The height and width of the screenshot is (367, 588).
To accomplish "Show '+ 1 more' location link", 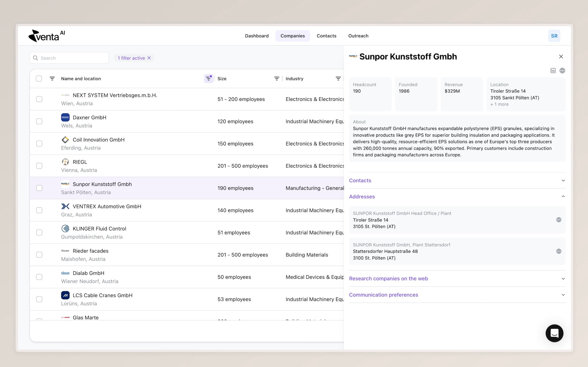I will click(499, 104).
